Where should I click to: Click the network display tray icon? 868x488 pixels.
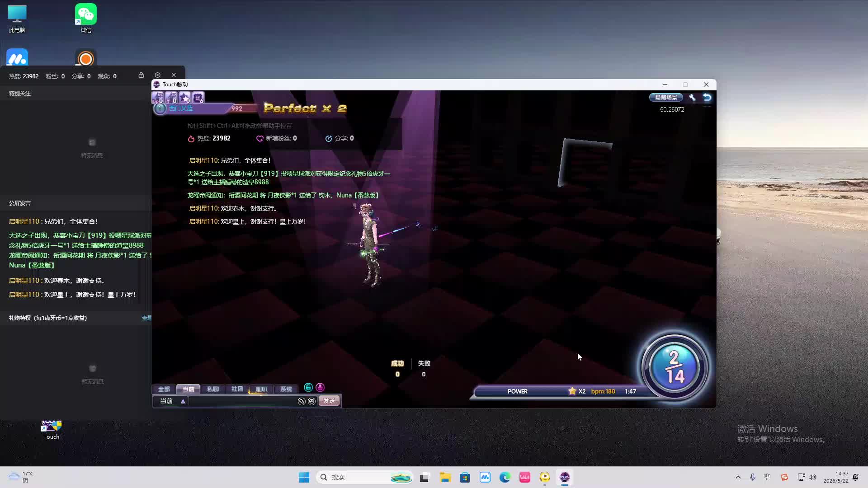(801, 477)
